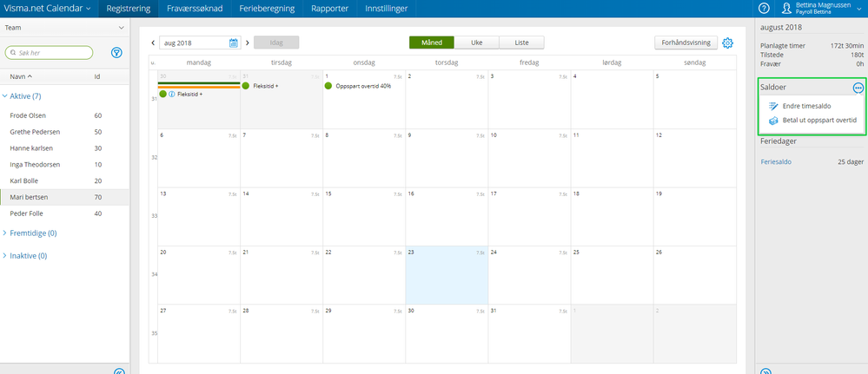Select employee Inga Theodorsen
Image resolution: width=868 pixels, height=374 pixels.
point(64,165)
